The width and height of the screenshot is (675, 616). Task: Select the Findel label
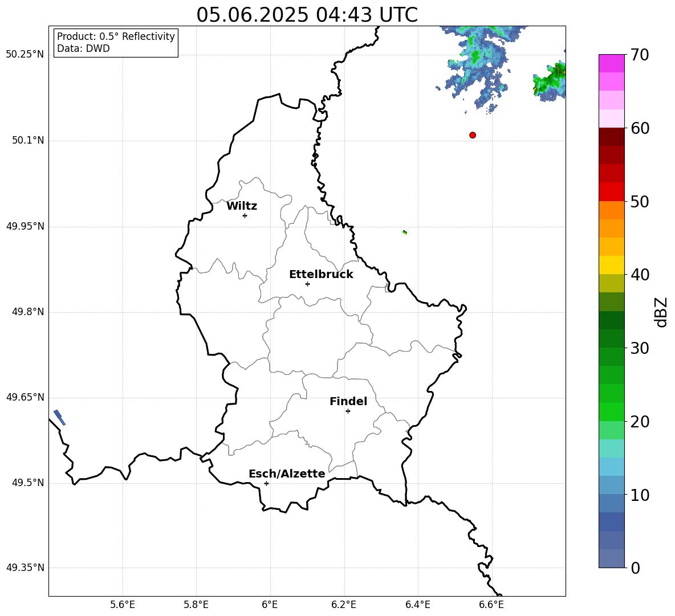[x=348, y=401]
